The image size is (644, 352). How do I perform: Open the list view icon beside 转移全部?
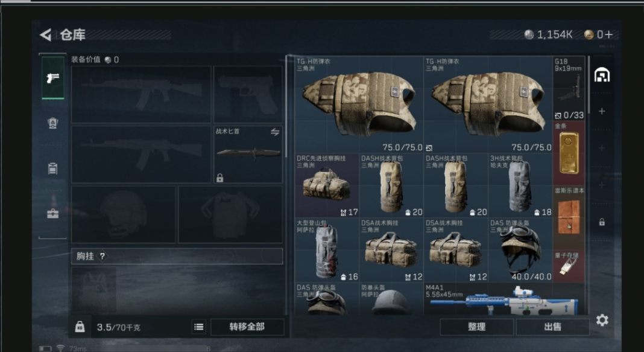(199, 327)
